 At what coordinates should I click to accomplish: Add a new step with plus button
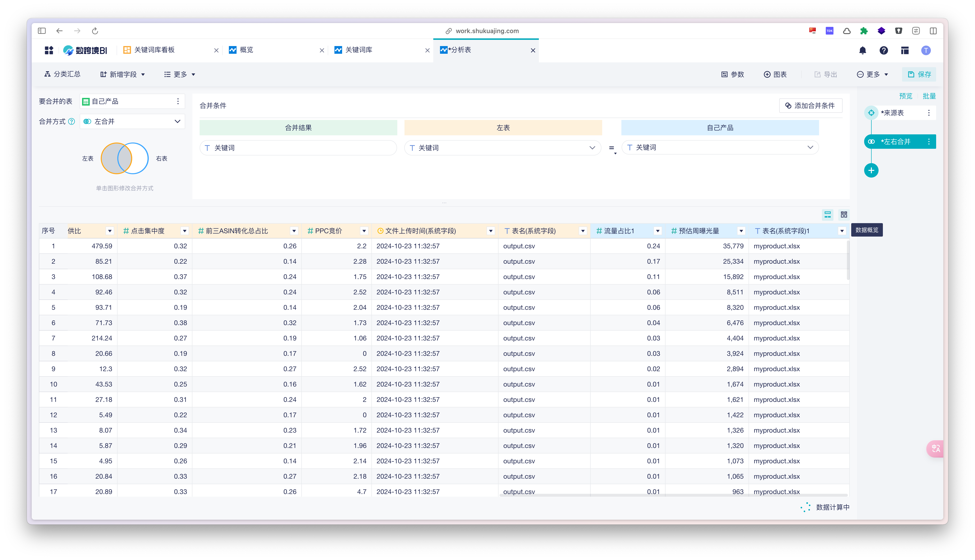click(x=871, y=170)
